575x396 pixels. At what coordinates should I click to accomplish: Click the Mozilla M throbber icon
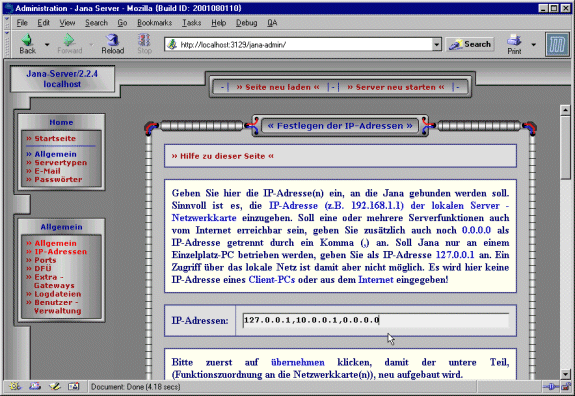pyautogui.click(x=557, y=44)
